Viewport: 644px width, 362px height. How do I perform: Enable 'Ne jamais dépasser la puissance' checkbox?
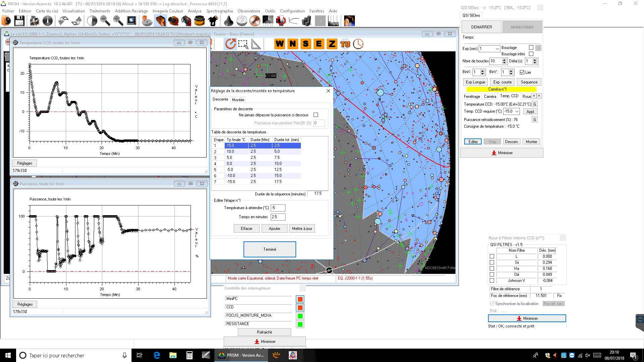tap(316, 115)
